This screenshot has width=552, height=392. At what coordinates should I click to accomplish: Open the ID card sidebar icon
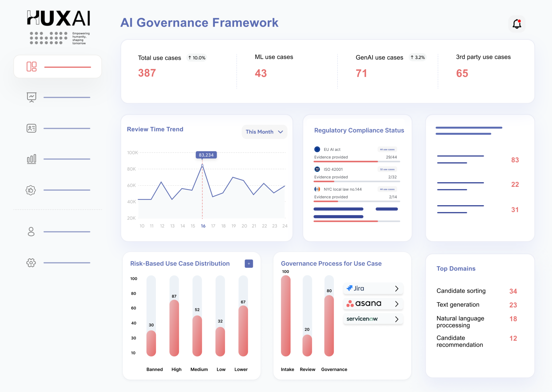pyautogui.click(x=32, y=128)
